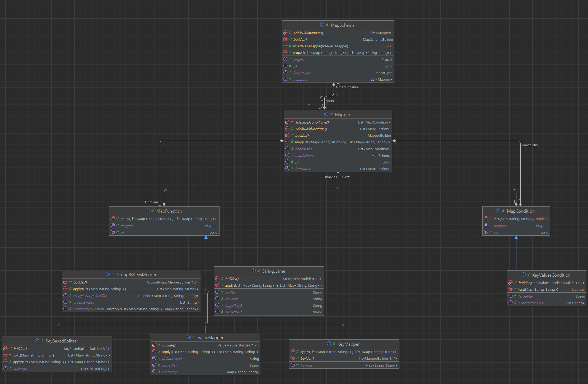This screenshot has width=588, height=384.
Task: Click the property icon of expectedValues
Action: 511,303
